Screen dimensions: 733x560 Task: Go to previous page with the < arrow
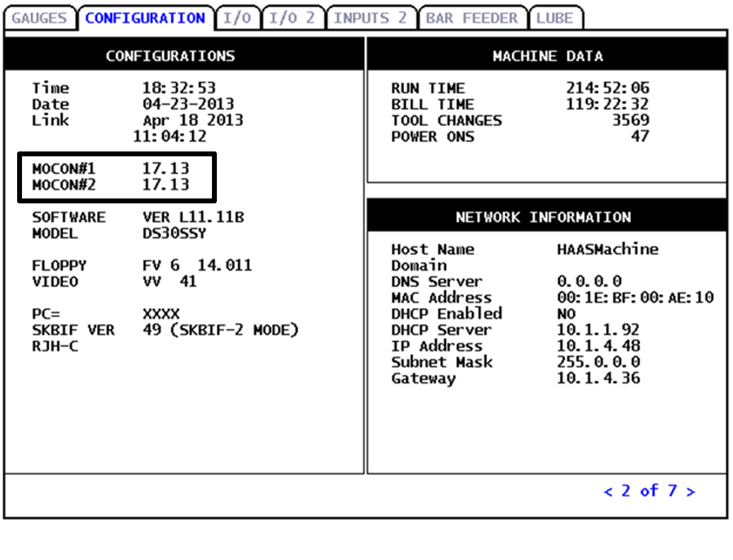(x=608, y=492)
